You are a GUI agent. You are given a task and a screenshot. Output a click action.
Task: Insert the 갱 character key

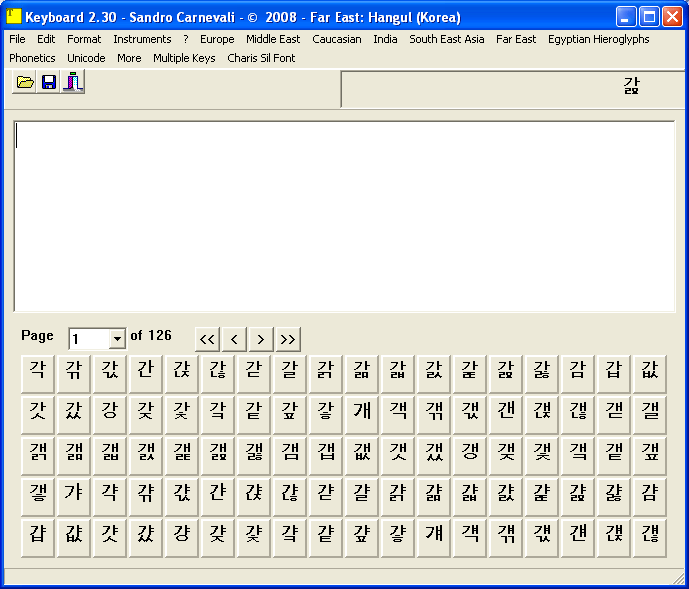point(470,455)
